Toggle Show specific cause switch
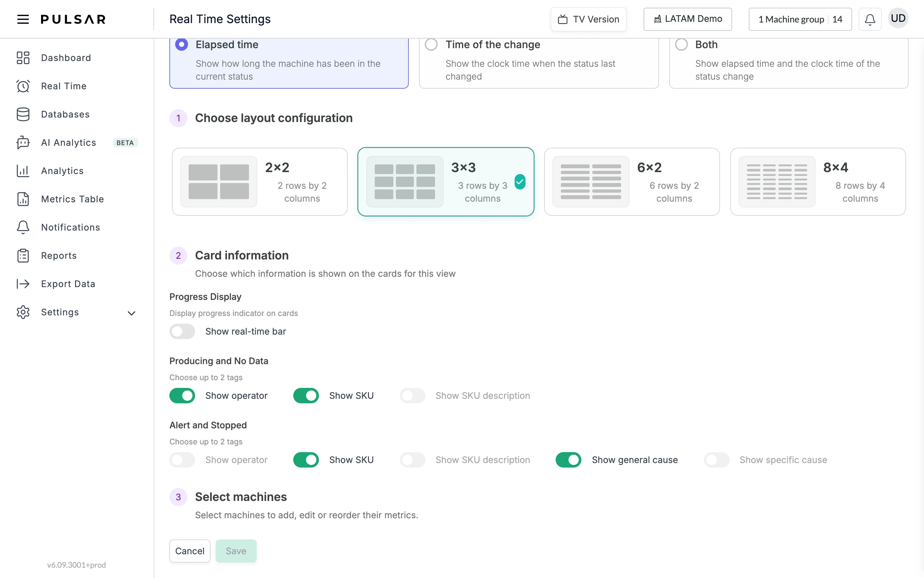 click(x=717, y=460)
